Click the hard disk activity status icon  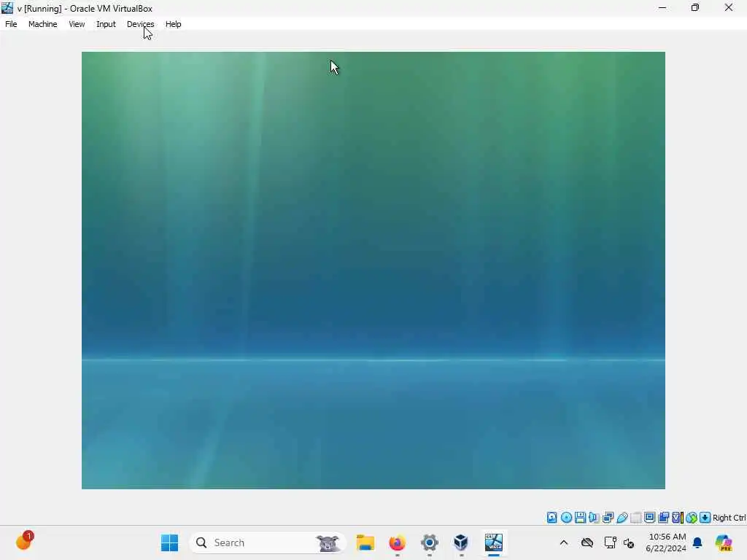click(551, 518)
